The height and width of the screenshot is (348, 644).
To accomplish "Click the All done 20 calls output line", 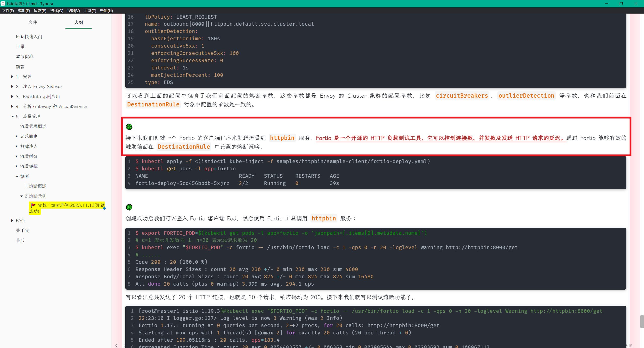I will click(x=225, y=284).
